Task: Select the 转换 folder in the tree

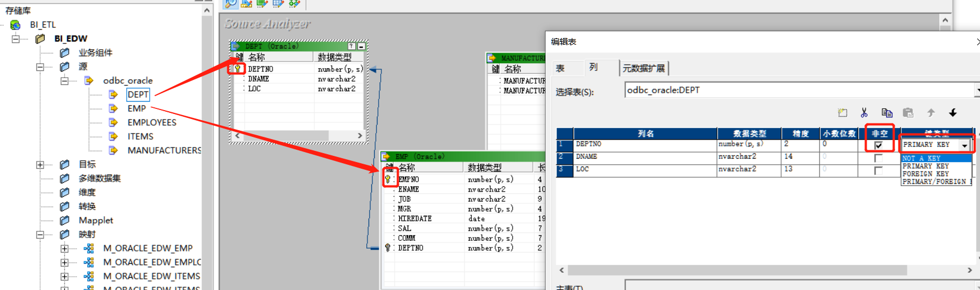Action: (x=87, y=206)
